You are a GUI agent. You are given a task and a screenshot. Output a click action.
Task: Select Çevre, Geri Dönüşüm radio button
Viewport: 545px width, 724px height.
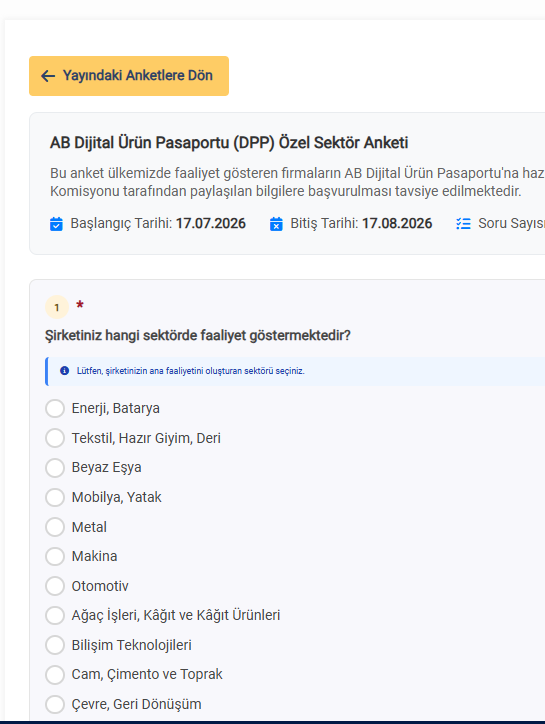click(55, 704)
